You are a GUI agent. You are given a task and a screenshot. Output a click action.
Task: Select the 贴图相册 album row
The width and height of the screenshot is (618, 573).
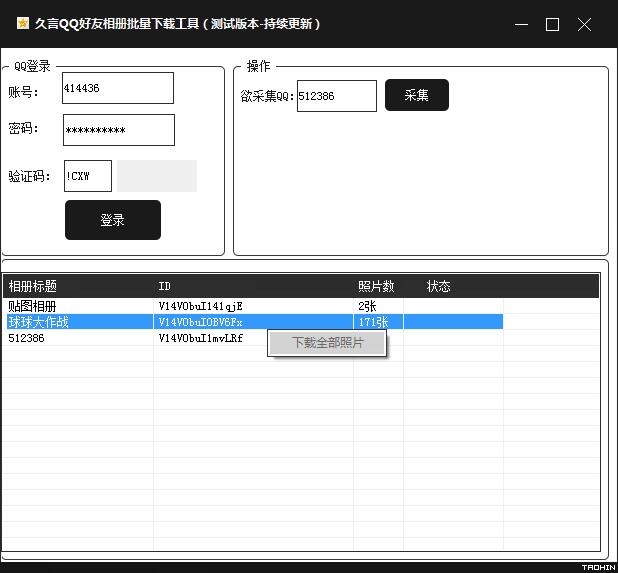pyautogui.click(x=255, y=306)
